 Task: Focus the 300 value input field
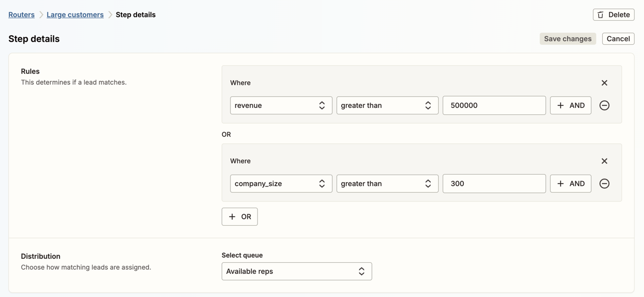(494, 184)
